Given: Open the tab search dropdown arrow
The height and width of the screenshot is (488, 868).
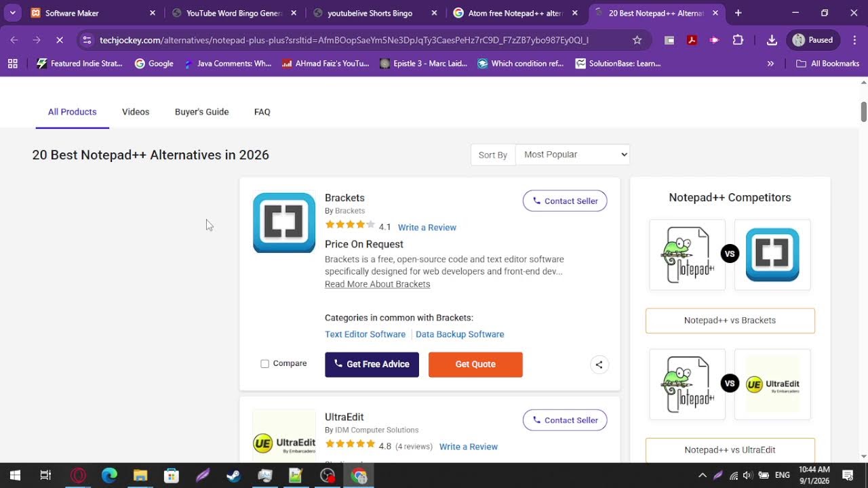Looking at the screenshot, I should (x=12, y=13).
